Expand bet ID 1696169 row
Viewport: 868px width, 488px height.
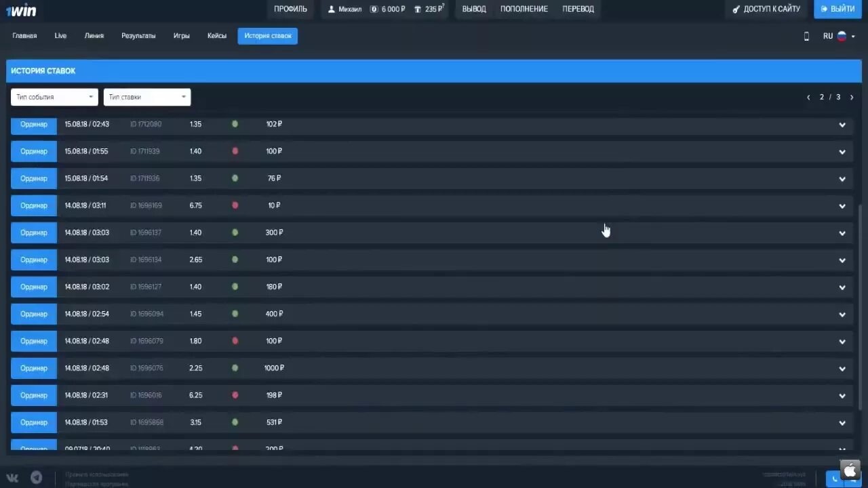point(842,206)
